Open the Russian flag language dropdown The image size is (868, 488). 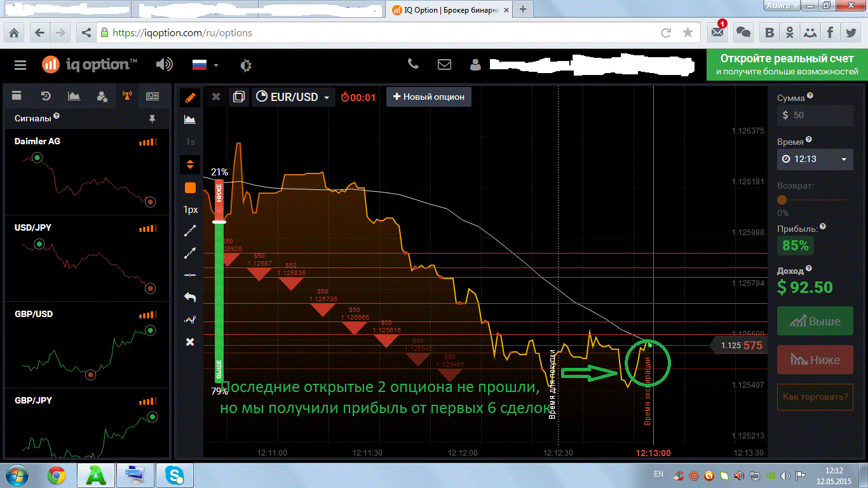(x=205, y=65)
